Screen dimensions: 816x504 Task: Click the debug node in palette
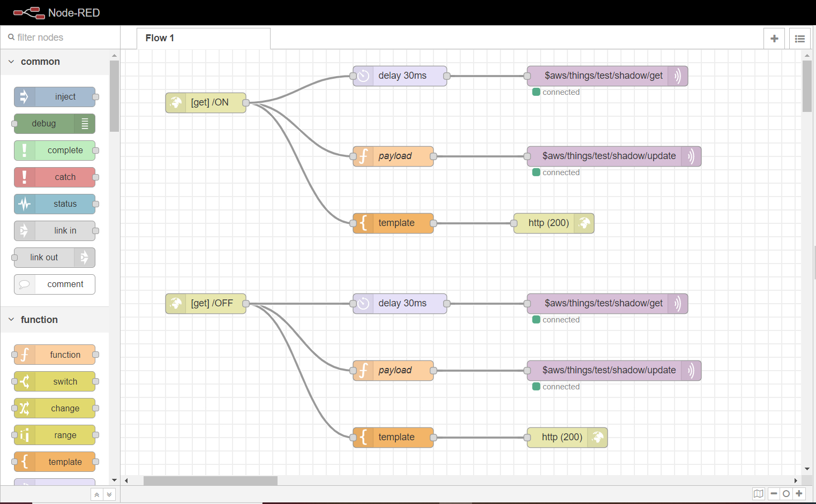click(x=54, y=124)
